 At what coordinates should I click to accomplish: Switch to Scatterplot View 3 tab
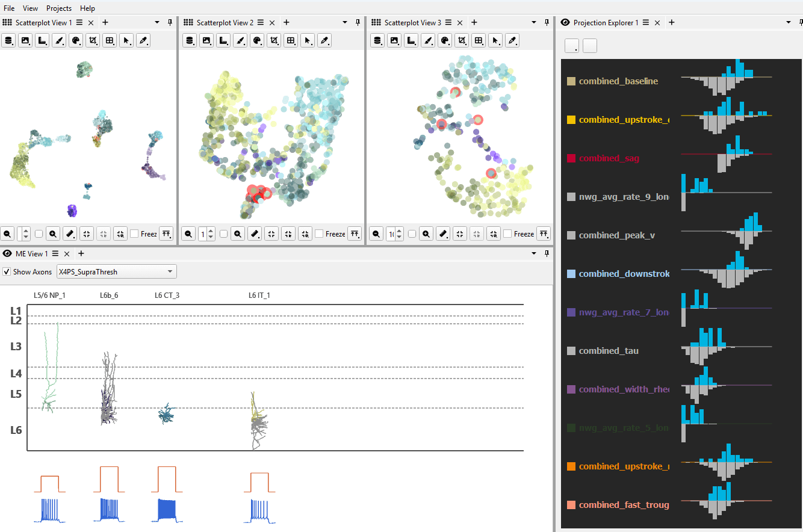(x=412, y=22)
